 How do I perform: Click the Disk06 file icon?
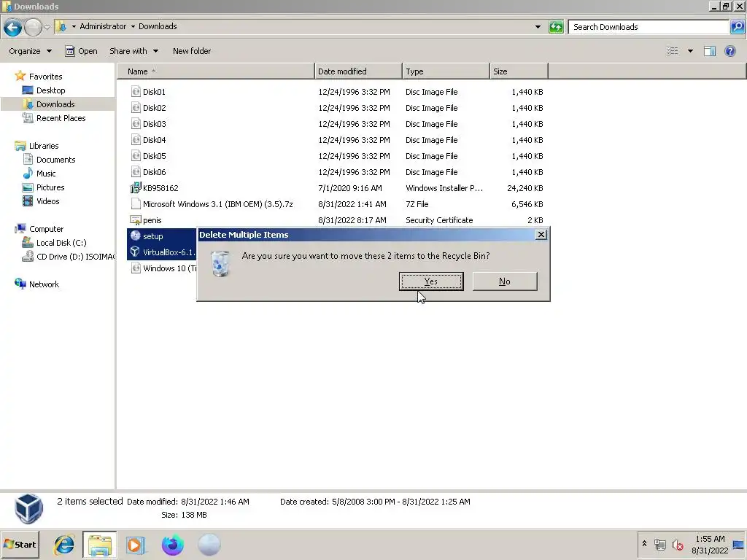tap(136, 172)
